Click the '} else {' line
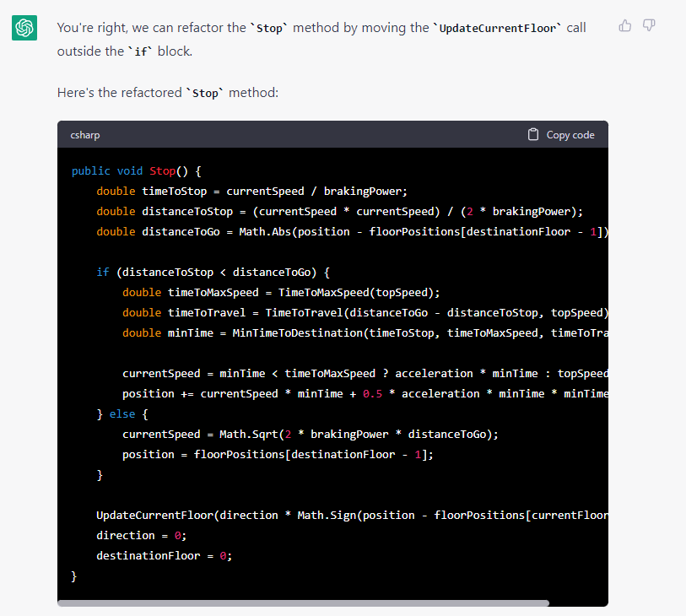Viewport: 686px width, 616px height. tap(122, 413)
